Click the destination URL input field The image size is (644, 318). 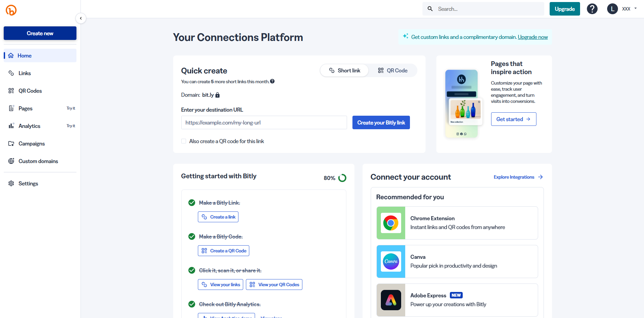(264, 122)
